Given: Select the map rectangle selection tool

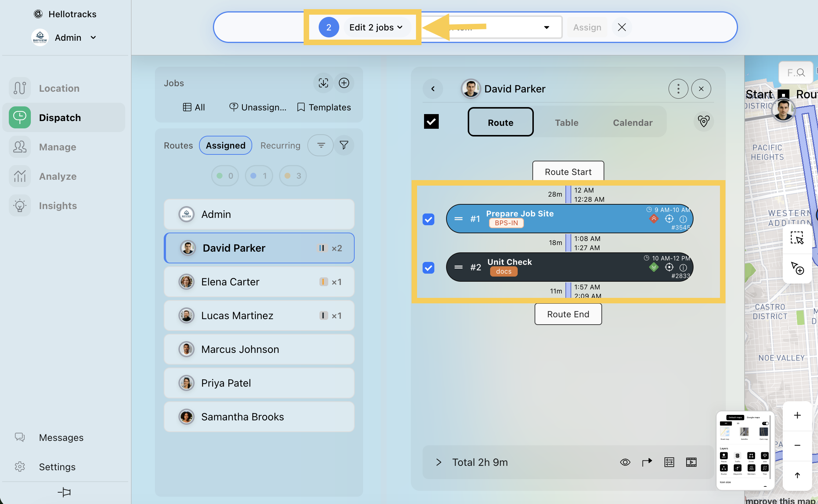Looking at the screenshot, I should 797,238.
